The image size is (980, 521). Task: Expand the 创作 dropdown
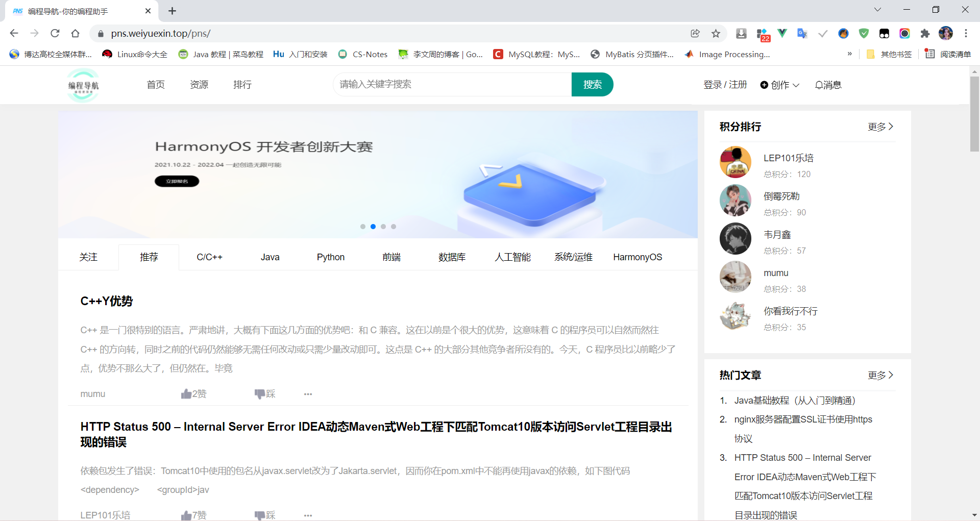click(779, 85)
